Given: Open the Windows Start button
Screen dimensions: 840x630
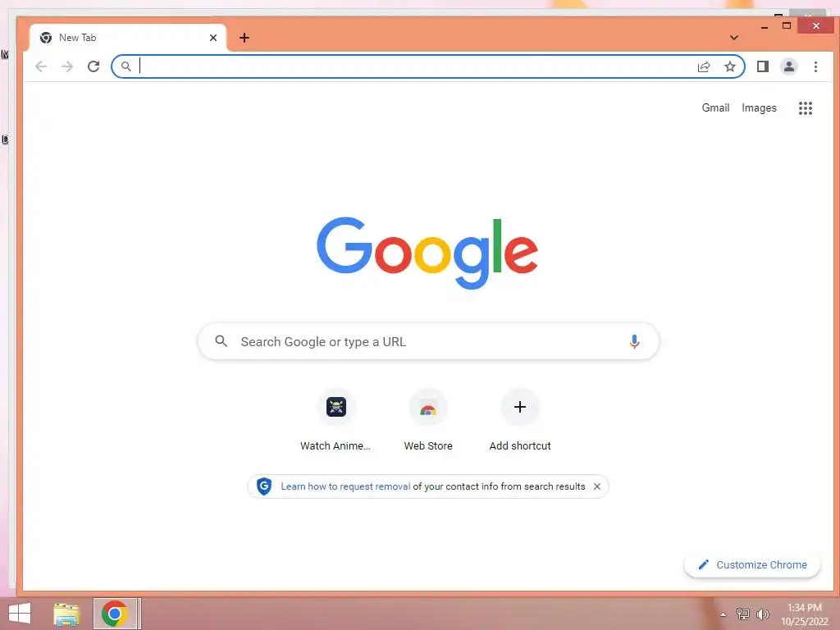Looking at the screenshot, I should tap(20, 614).
